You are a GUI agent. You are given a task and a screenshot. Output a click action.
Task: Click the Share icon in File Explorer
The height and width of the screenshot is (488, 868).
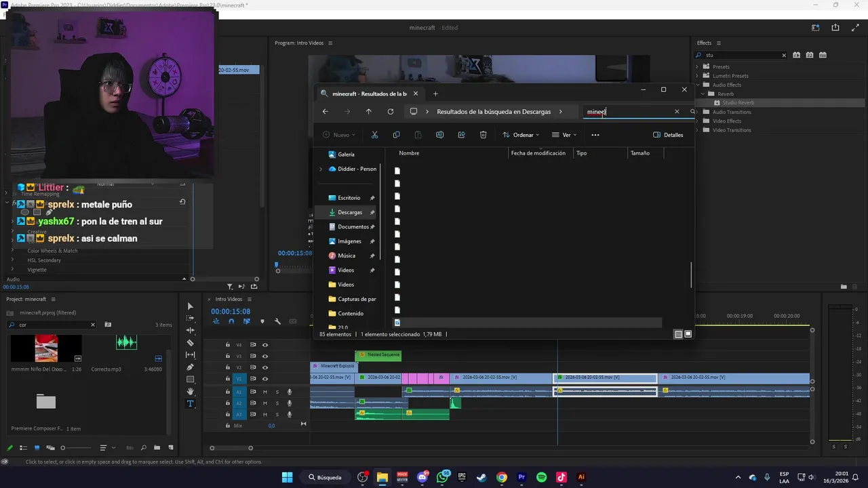pos(461,135)
